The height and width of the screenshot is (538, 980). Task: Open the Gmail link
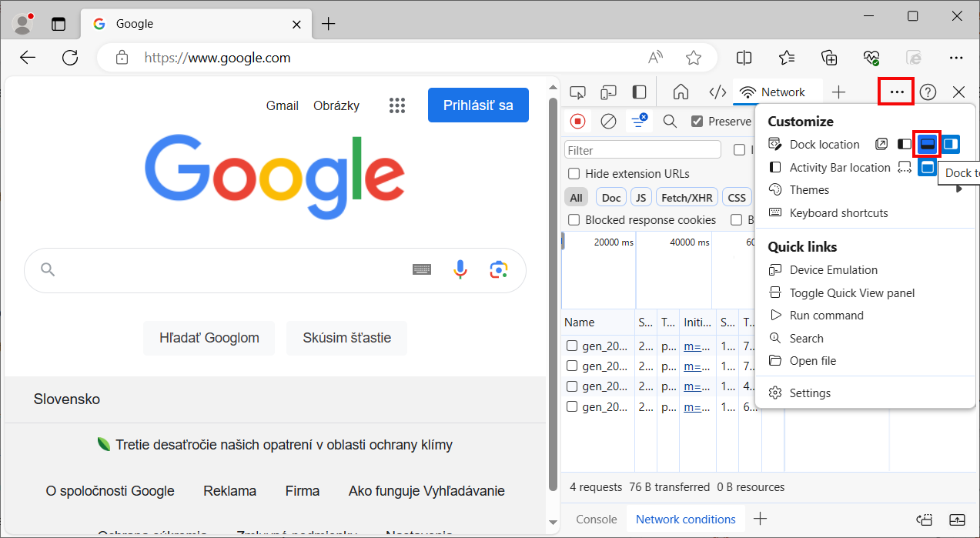click(x=283, y=105)
